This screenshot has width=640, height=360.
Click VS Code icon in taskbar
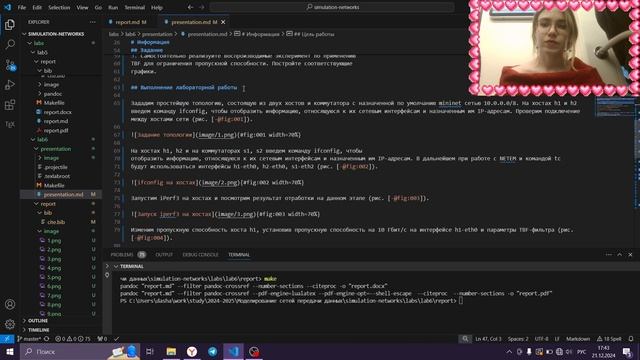click(x=233, y=351)
